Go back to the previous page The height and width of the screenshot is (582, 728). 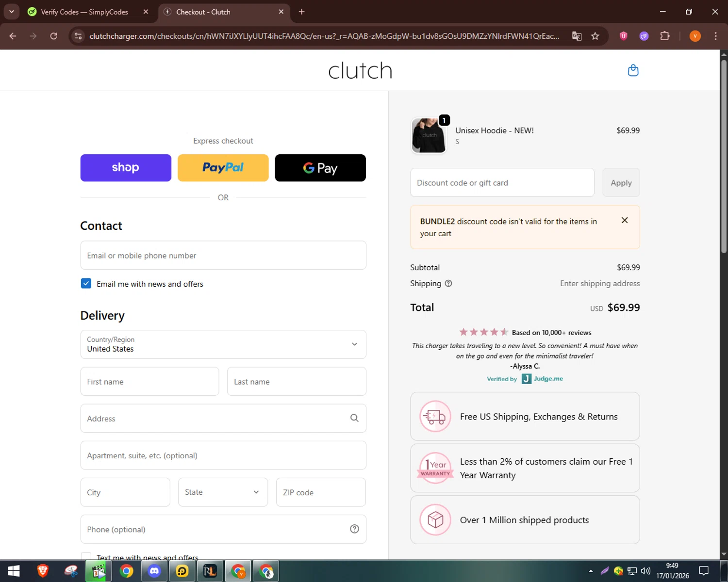(13, 36)
